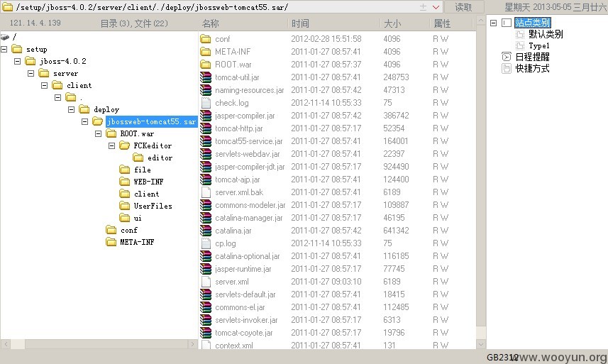Collapse the server tree node
The height and width of the screenshot is (364, 608).
31,73
